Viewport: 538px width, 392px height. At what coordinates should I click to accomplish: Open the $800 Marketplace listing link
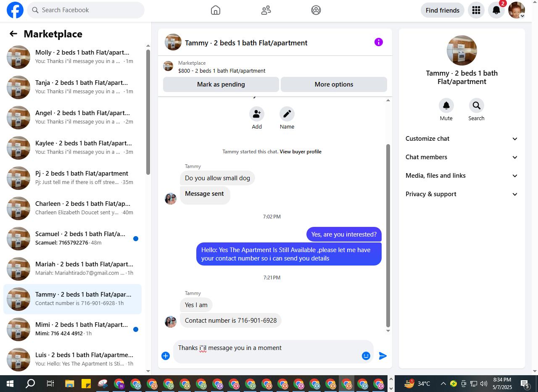click(222, 71)
